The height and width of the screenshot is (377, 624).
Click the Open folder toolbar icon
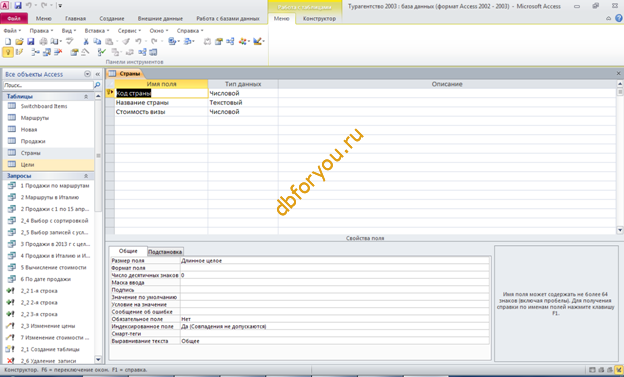19,41
